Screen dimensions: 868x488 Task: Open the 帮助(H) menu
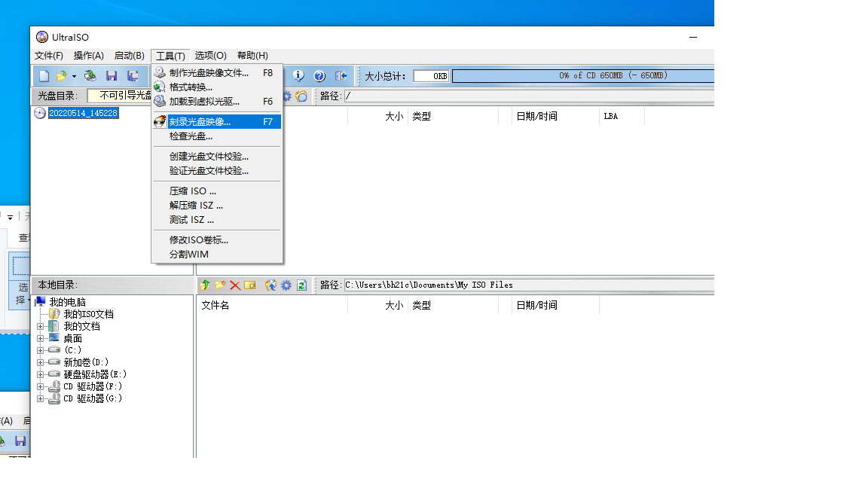252,55
